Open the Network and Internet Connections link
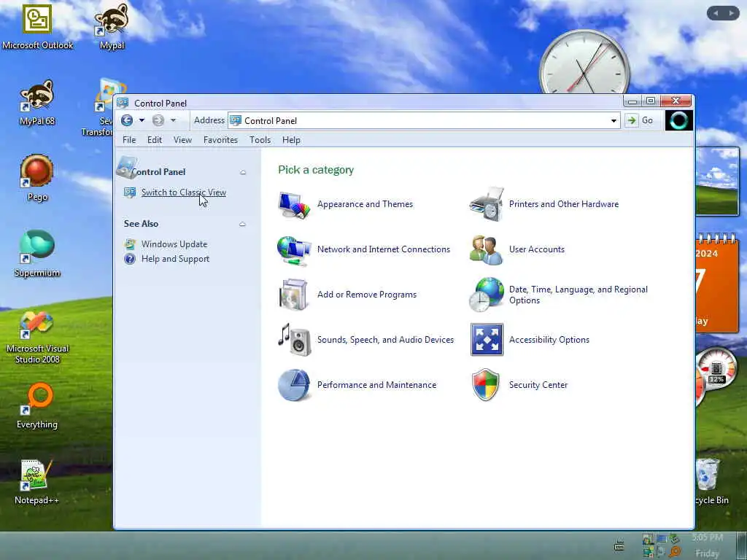Viewport: 747px width, 560px height. [384, 249]
